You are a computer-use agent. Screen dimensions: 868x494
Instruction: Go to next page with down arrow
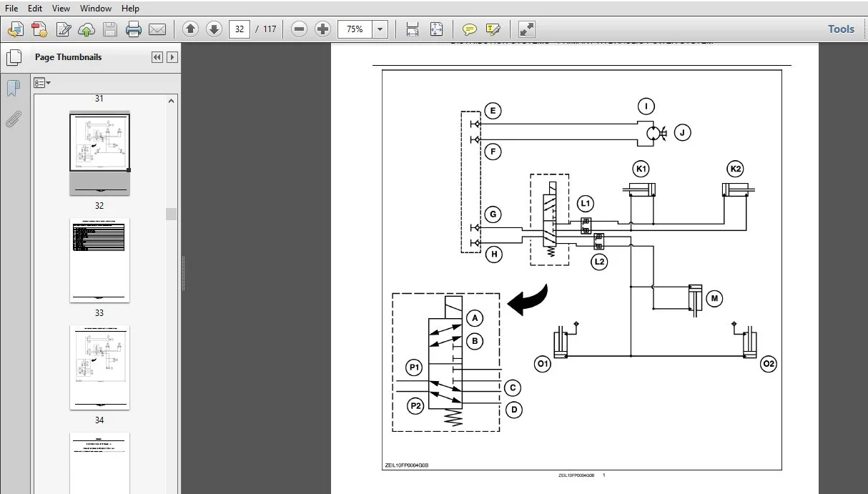pos(214,29)
